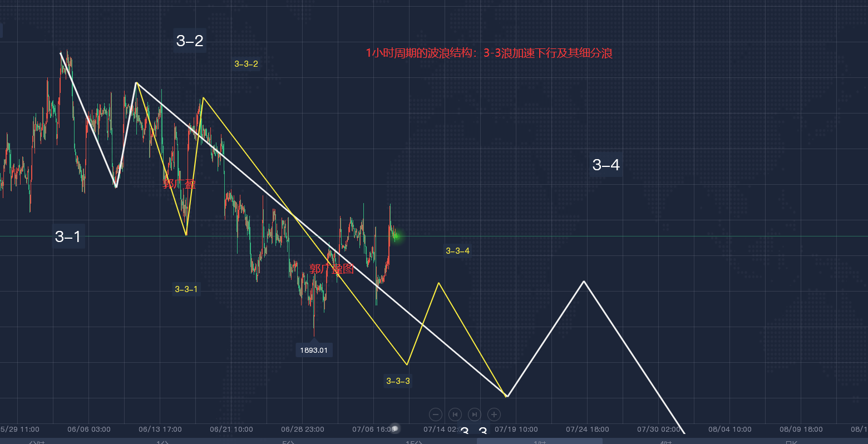868x444 pixels.
Task: Click the 06/28 23:00 time axis label
Action: point(303,429)
